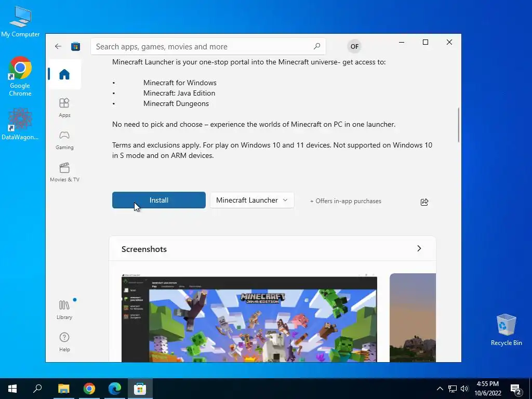Open the Windows Start menu
532x399 pixels.
tap(12, 389)
